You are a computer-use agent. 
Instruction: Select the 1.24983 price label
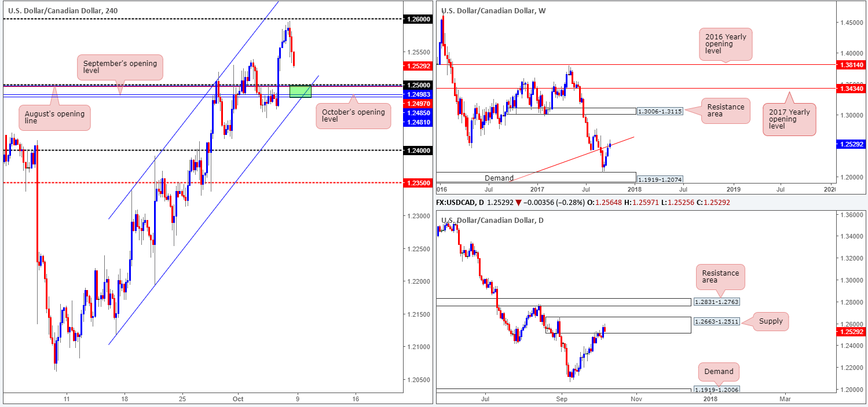(417, 94)
